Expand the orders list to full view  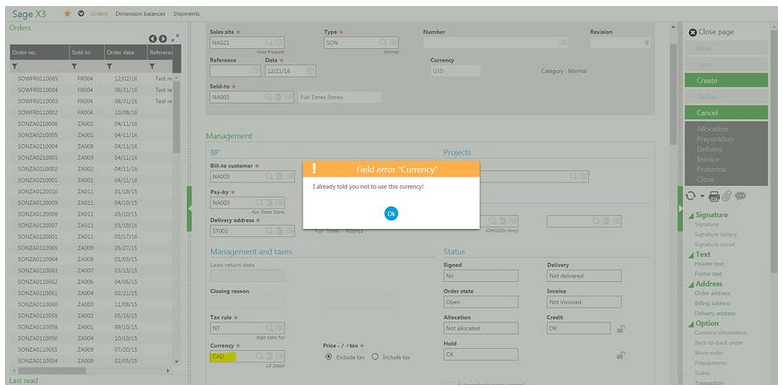click(175, 38)
